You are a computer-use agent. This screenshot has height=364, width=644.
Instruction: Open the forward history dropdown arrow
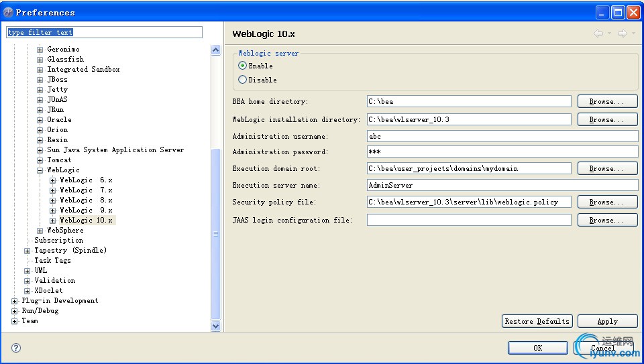pos(634,34)
